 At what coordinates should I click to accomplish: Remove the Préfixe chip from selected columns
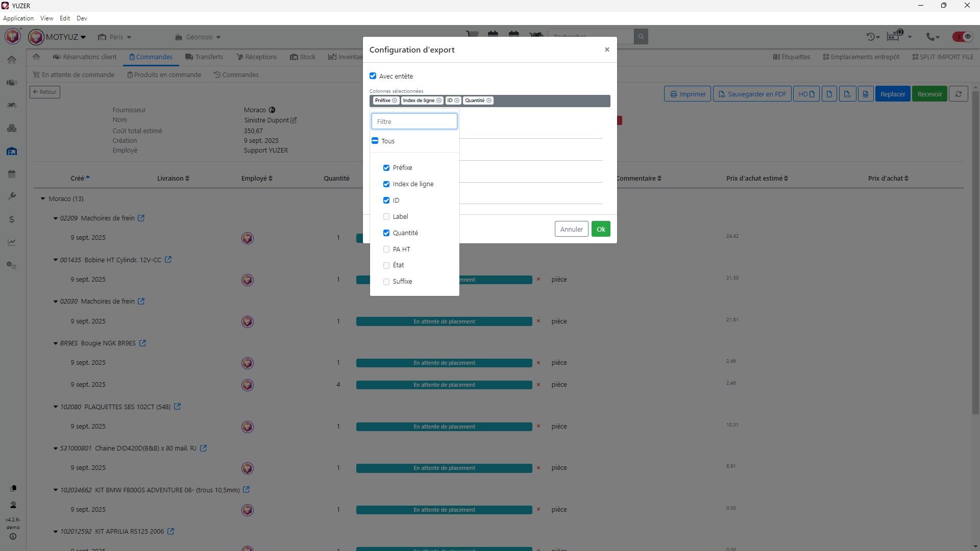pyautogui.click(x=395, y=101)
